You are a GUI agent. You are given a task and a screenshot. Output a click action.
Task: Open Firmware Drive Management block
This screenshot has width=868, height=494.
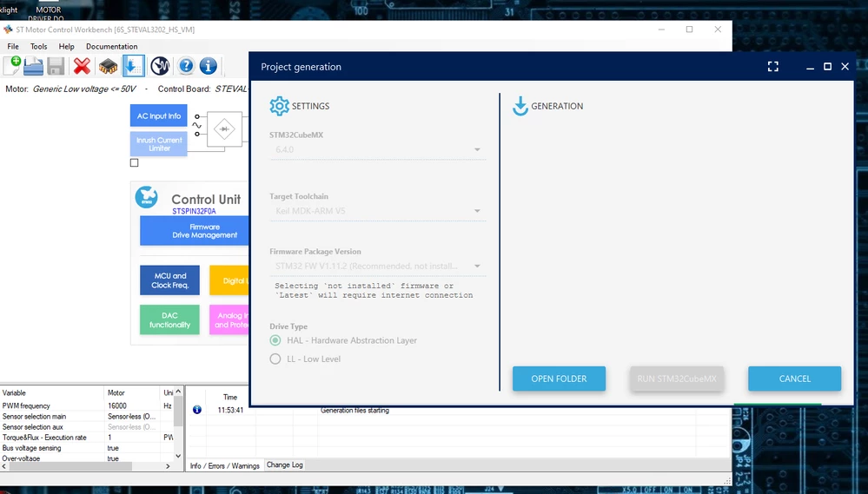[x=195, y=231]
